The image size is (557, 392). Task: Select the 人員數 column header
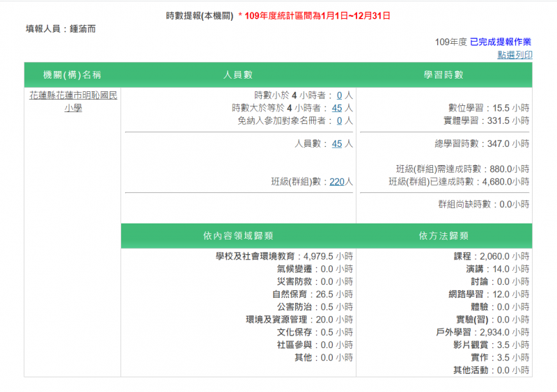[x=238, y=75]
